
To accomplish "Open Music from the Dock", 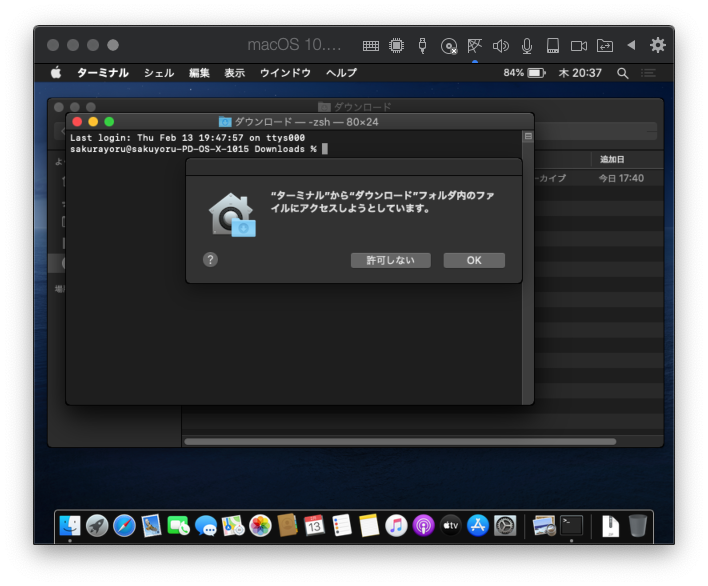I will click(x=396, y=526).
